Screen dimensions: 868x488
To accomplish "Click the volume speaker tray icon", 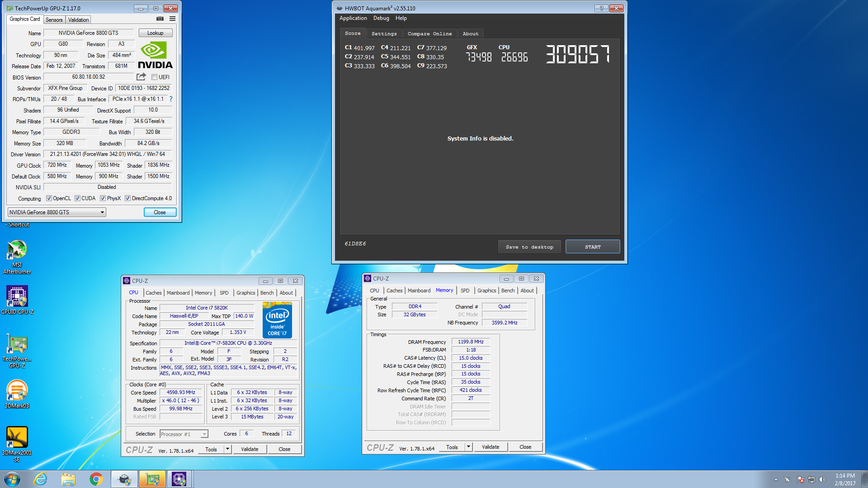I will point(822,479).
